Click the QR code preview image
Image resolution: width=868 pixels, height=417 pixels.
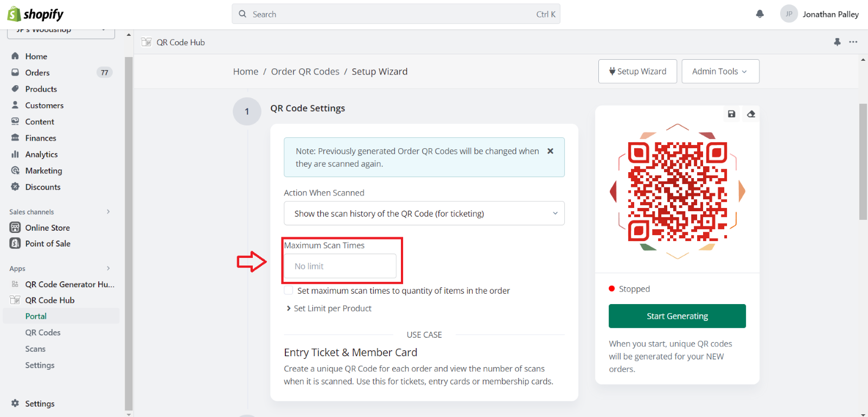(678, 191)
